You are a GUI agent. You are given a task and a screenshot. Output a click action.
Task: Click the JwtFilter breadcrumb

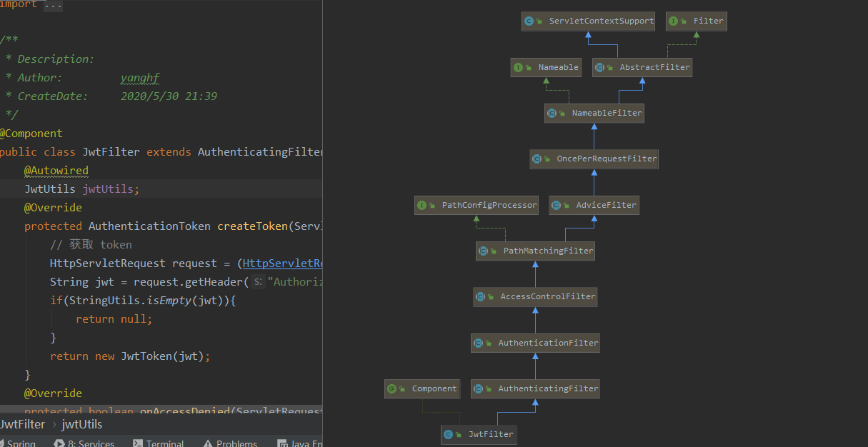pos(22,424)
